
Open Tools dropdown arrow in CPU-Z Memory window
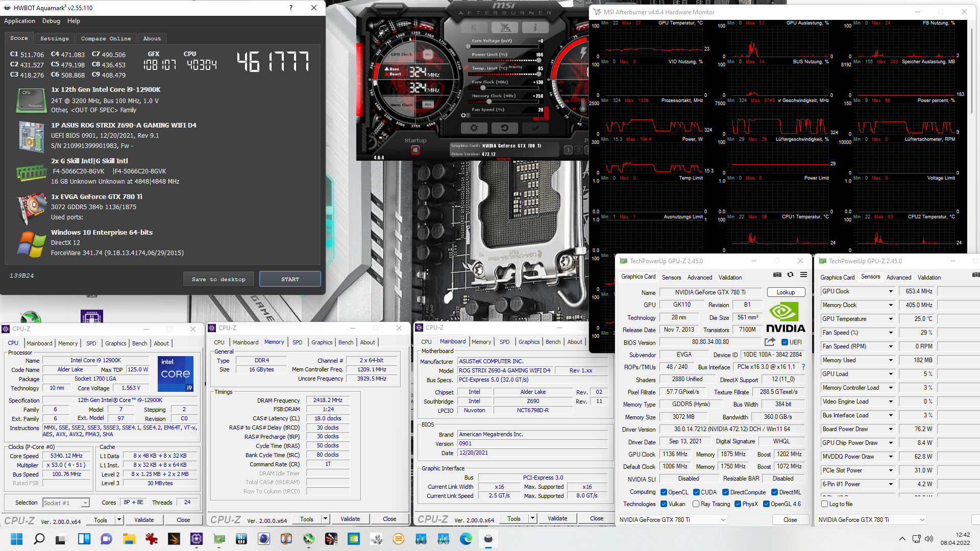(x=325, y=519)
